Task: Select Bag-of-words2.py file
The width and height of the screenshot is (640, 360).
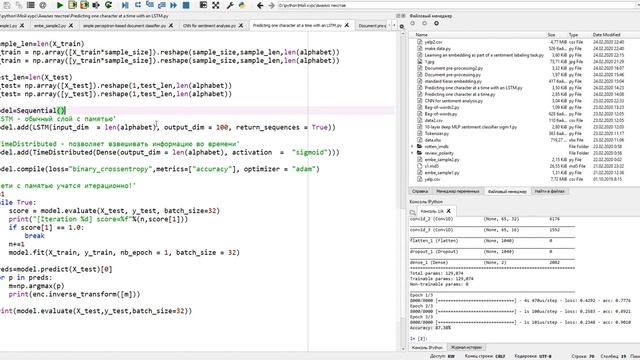Action: tap(442, 107)
